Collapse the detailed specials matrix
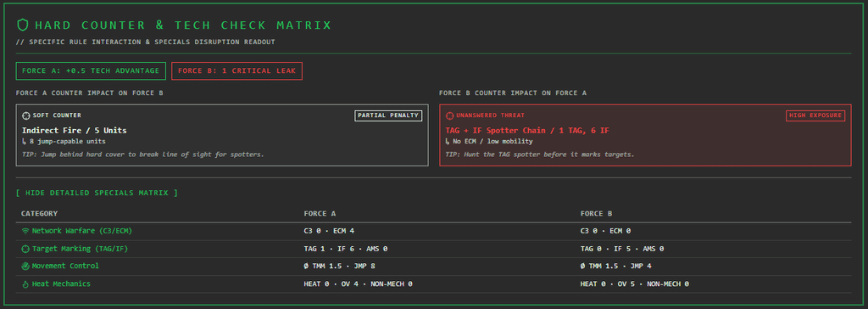This screenshot has width=868, height=309. click(97, 193)
